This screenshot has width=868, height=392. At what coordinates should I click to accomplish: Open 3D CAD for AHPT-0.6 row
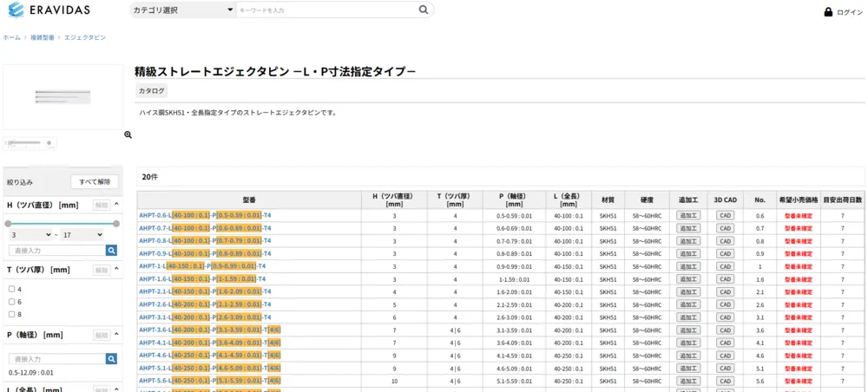click(725, 216)
